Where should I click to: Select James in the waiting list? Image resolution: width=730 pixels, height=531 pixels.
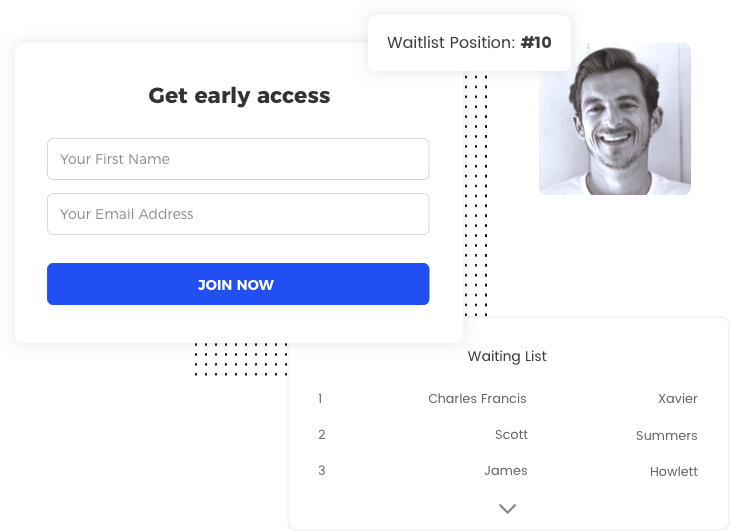[x=506, y=471]
